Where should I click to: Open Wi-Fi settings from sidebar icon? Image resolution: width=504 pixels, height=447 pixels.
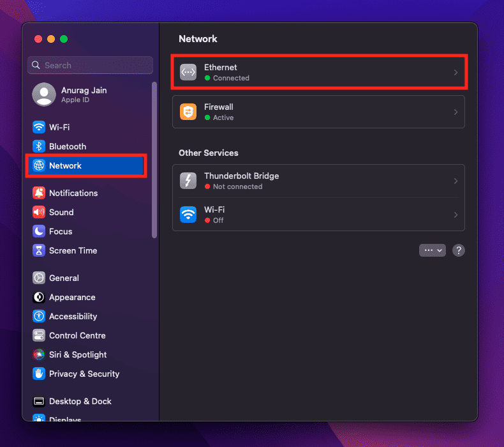38,127
